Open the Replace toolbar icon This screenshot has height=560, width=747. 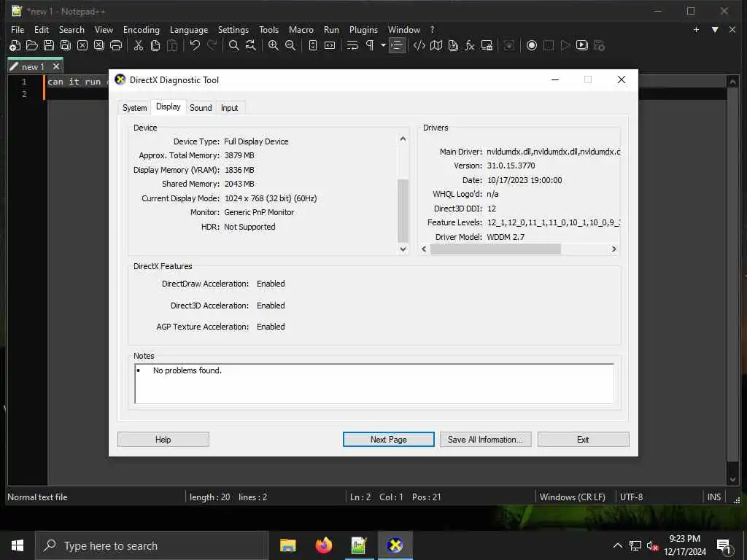251,46
